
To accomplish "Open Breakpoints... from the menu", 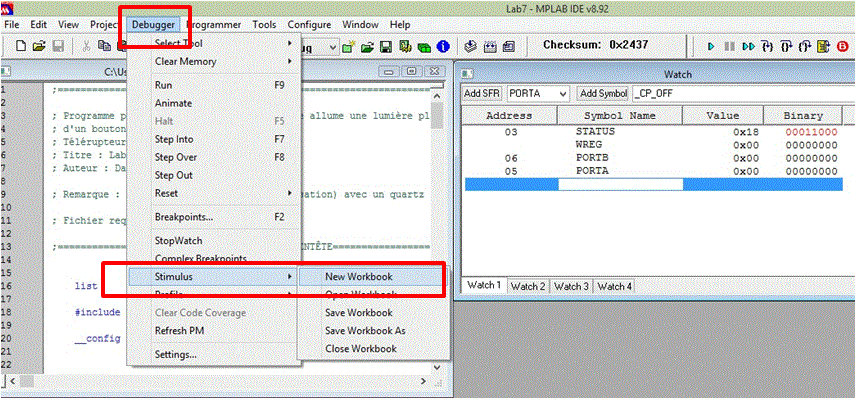I will [x=215, y=217].
